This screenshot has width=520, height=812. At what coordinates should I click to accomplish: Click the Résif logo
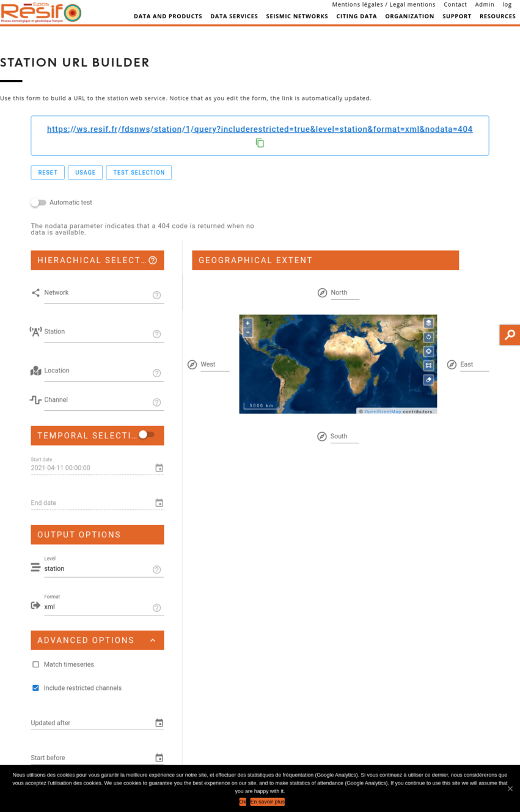click(41, 12)
